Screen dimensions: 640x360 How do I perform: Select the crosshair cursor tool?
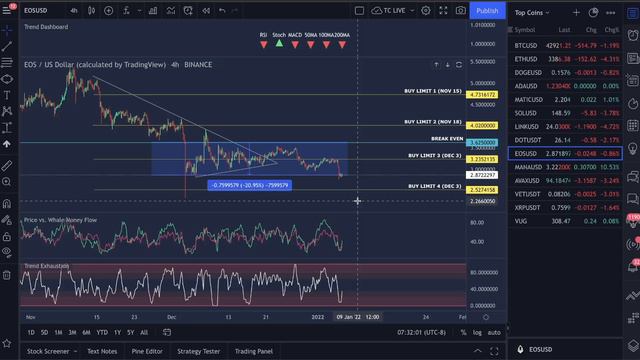click(x=7, y=30)
